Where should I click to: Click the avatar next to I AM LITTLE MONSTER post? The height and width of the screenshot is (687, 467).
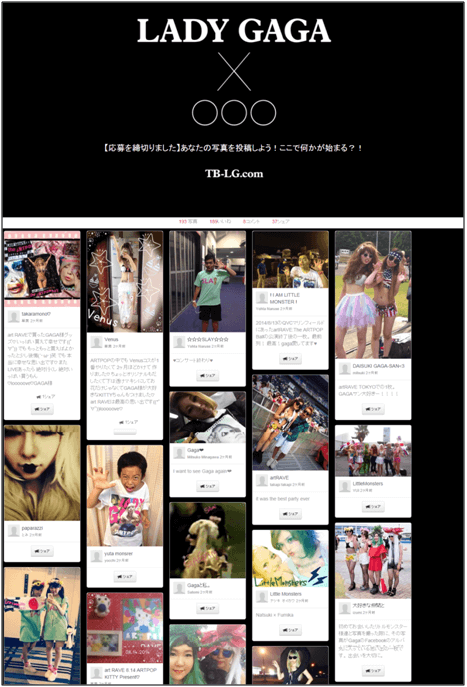pos(262,298)
